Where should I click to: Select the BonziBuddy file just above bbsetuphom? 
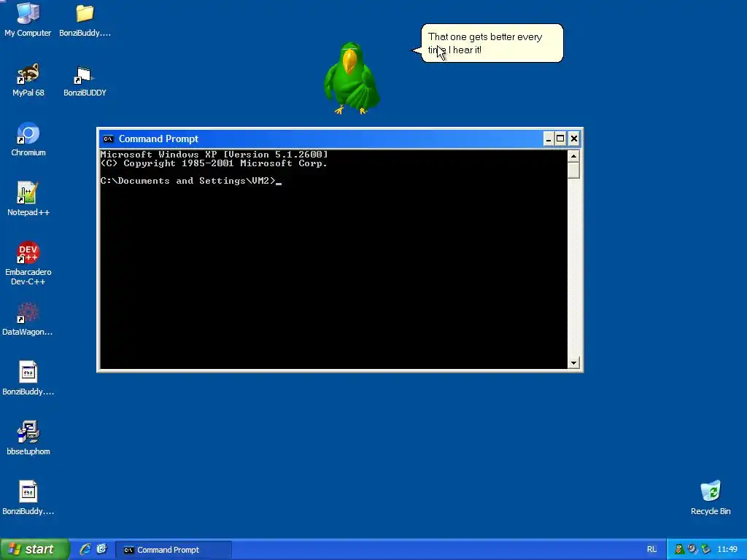[28, 378]
